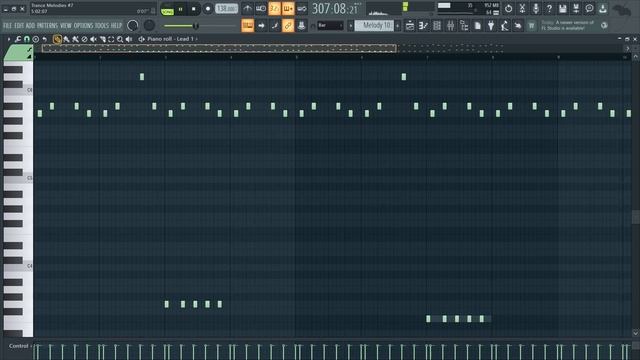Viewport: 640px width, 360px height.
Task: Open the HELP menu
Action: coord(116,26)
